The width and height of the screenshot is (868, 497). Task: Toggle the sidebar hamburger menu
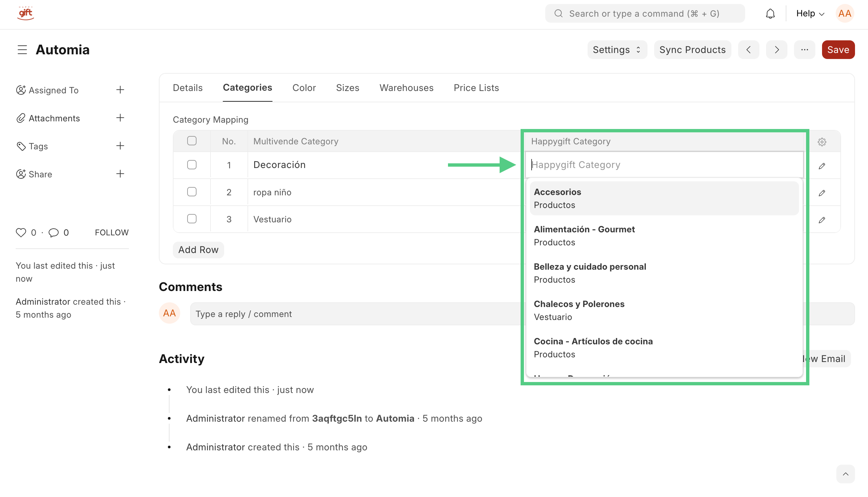22,50
